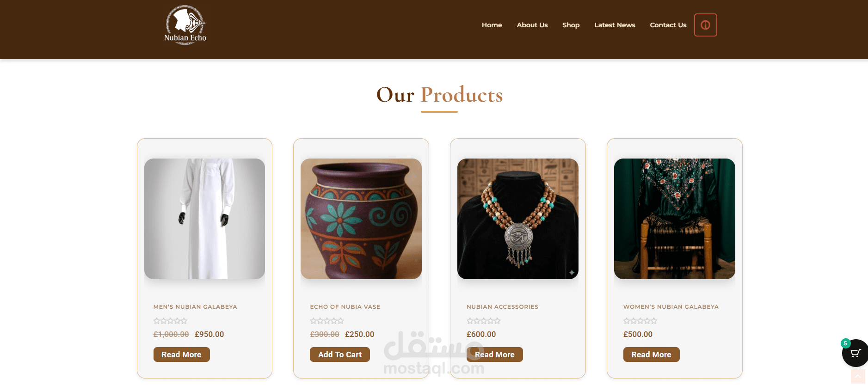The width and height of the screenshot is (868, 385).
Task: Rate Men's Nubian Galabeya using its stars
Action: 170,321
